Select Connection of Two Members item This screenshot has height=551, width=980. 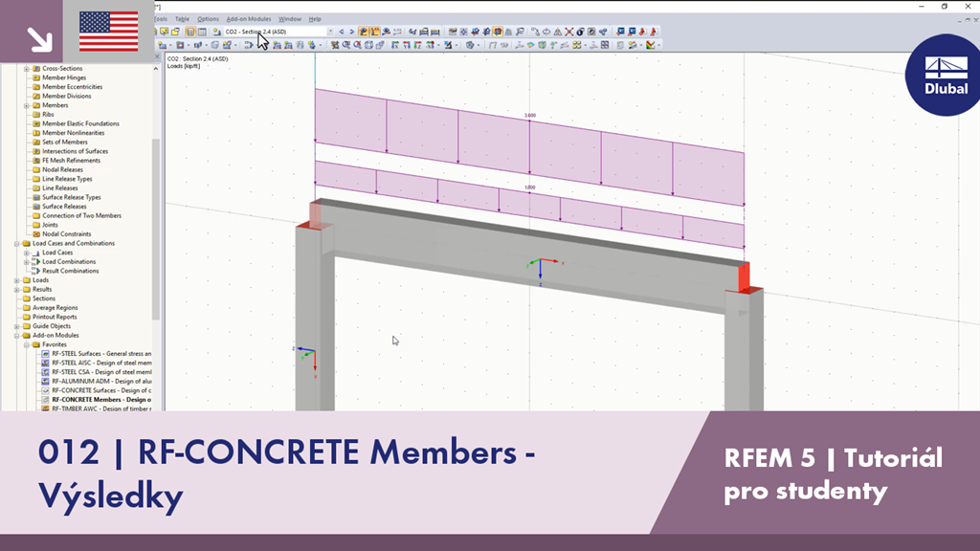82,215
